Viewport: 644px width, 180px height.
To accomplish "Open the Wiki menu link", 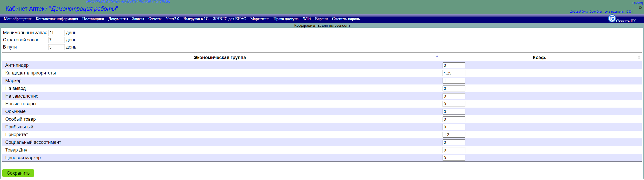I will [x=307, y=19].
